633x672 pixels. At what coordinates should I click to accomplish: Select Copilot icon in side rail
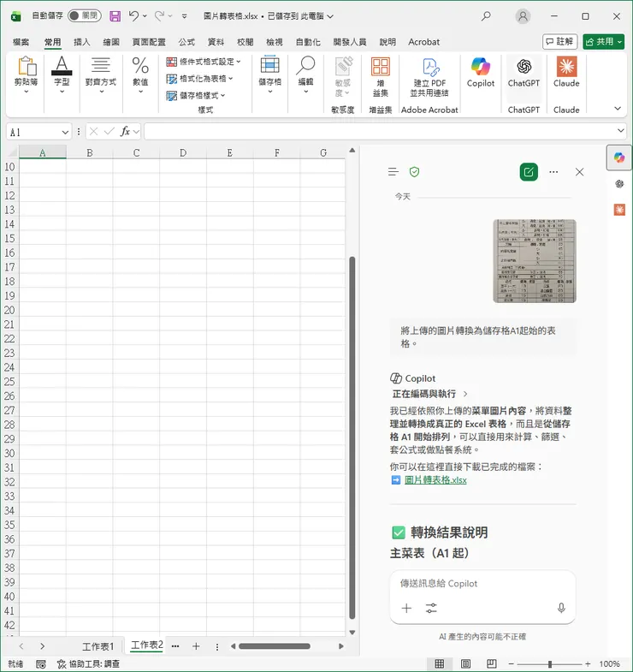(x=618, y=158)
